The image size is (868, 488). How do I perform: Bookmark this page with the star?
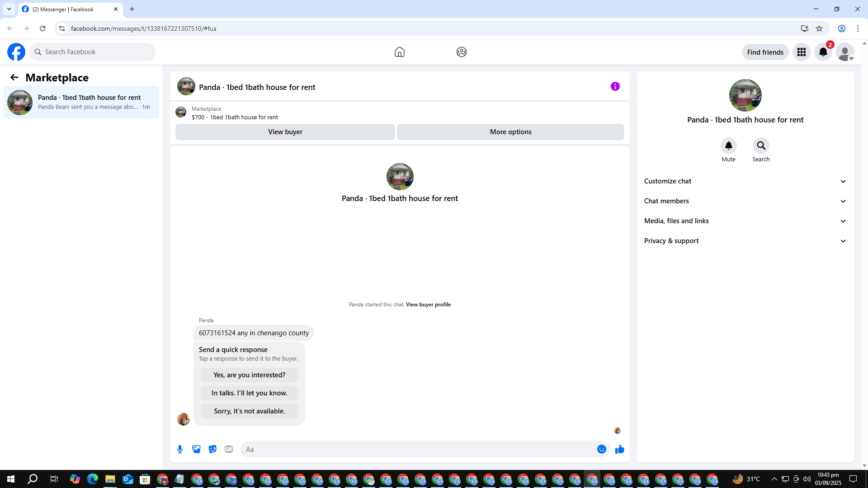tap(819, 28)
